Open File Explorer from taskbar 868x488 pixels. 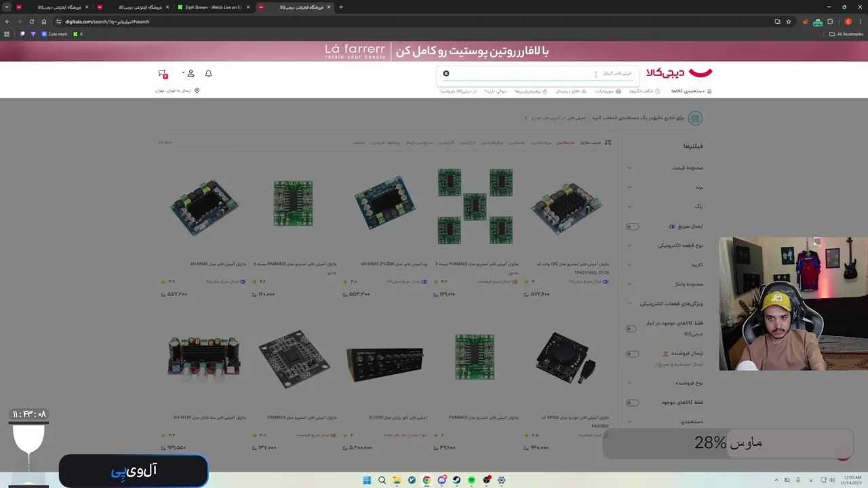tap(397, 480)
